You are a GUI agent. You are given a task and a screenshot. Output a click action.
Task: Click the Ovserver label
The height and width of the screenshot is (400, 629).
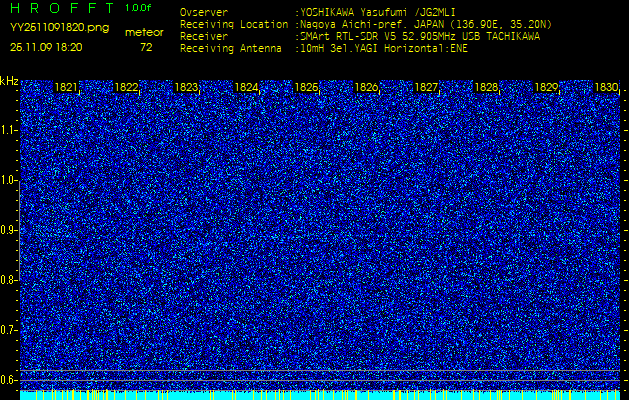coord(204,12)
